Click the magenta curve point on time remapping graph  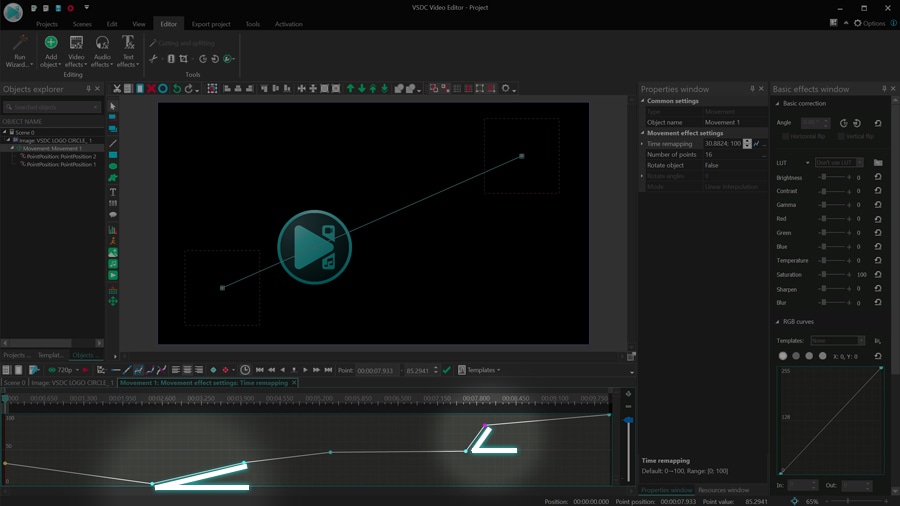pyautogui.click(x=485, y=426)
